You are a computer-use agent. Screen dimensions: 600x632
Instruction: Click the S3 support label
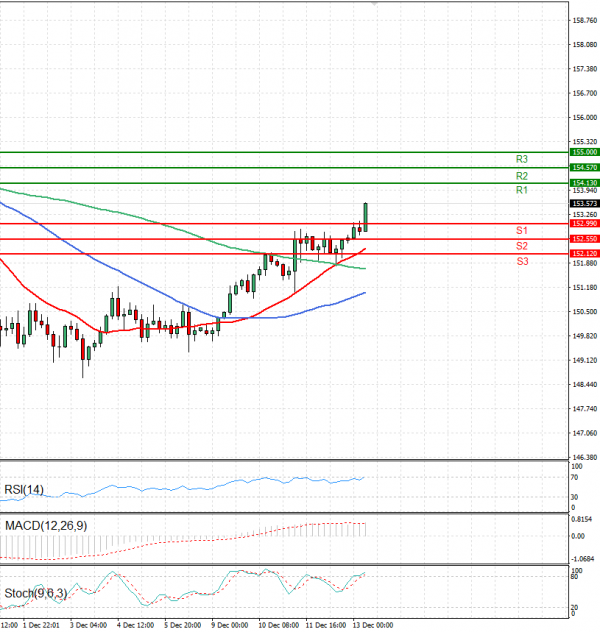pyautogui.click(x=522, y=262)
